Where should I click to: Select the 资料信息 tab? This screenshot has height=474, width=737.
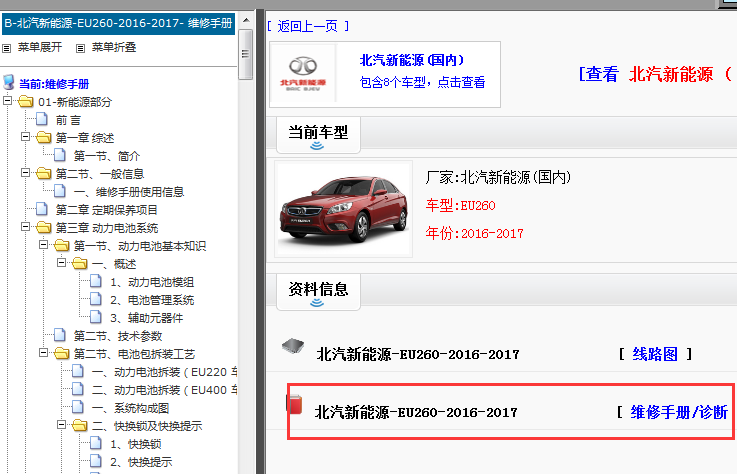pyautogui.click(x=318, y=292)
